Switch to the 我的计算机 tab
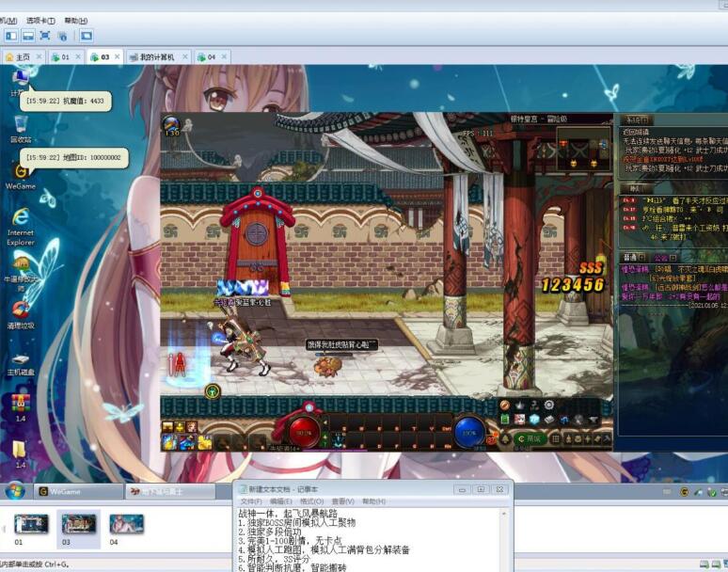 click(x=157, y=56)
